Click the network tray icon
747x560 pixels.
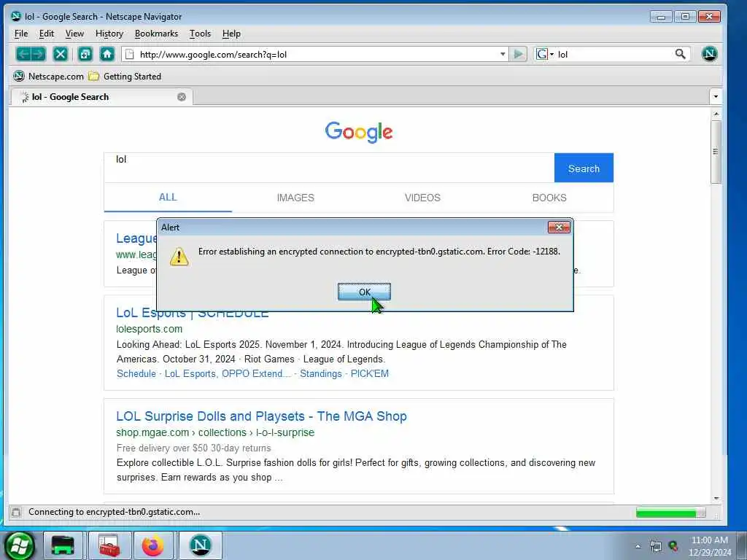(656, 547)
